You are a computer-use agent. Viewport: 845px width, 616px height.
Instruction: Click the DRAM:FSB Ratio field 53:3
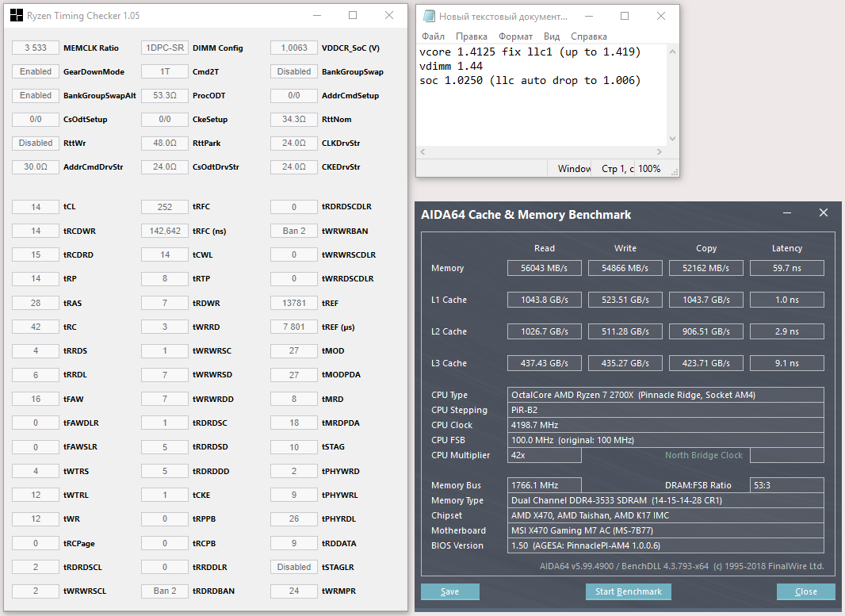click(787, 485)
